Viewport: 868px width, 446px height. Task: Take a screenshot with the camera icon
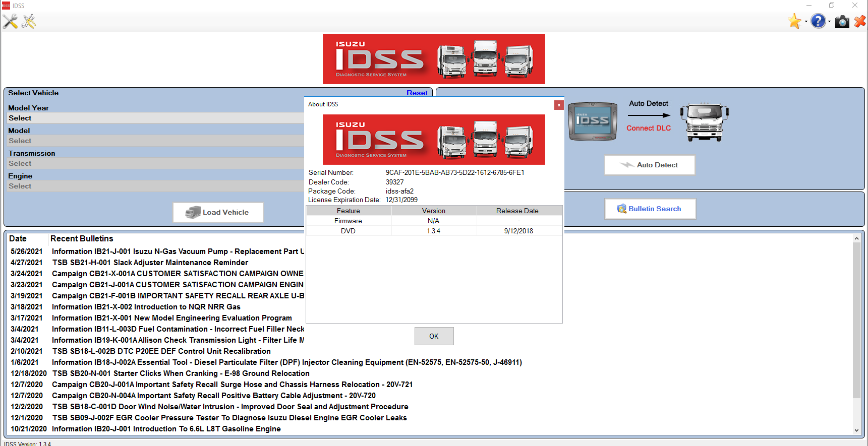tap(842, 22)
